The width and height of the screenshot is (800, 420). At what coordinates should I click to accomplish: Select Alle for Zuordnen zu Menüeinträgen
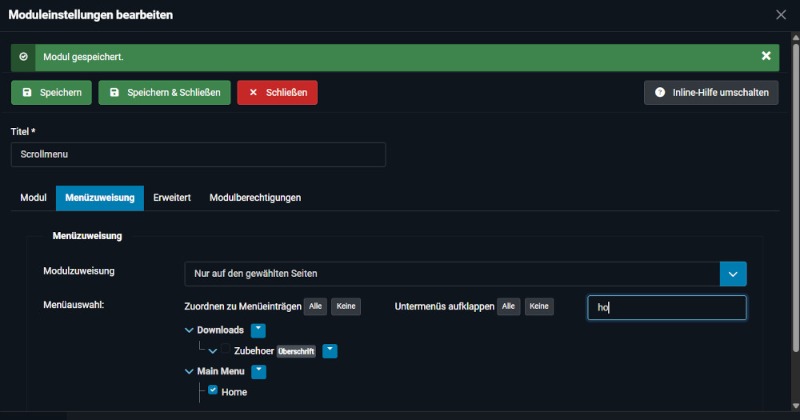316,307
